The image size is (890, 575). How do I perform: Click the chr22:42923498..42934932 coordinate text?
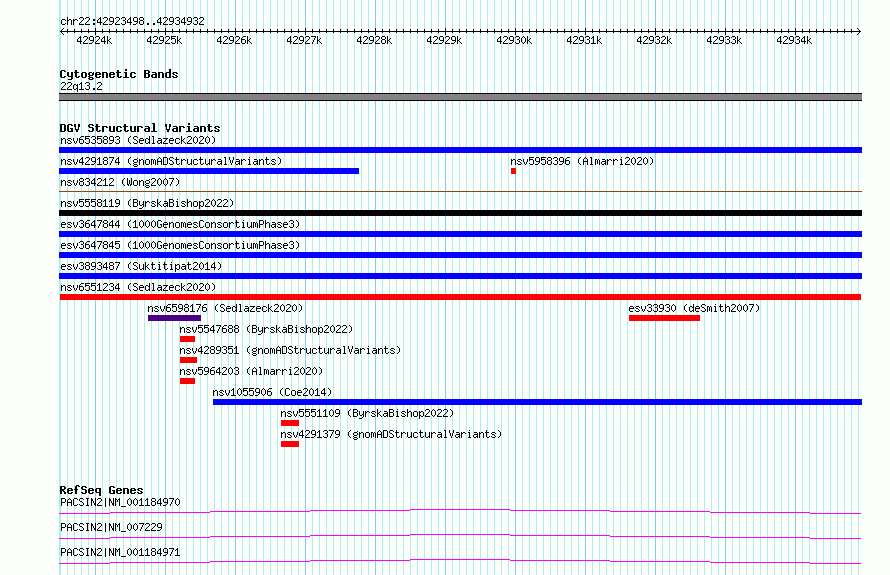[x=132, y=22]
